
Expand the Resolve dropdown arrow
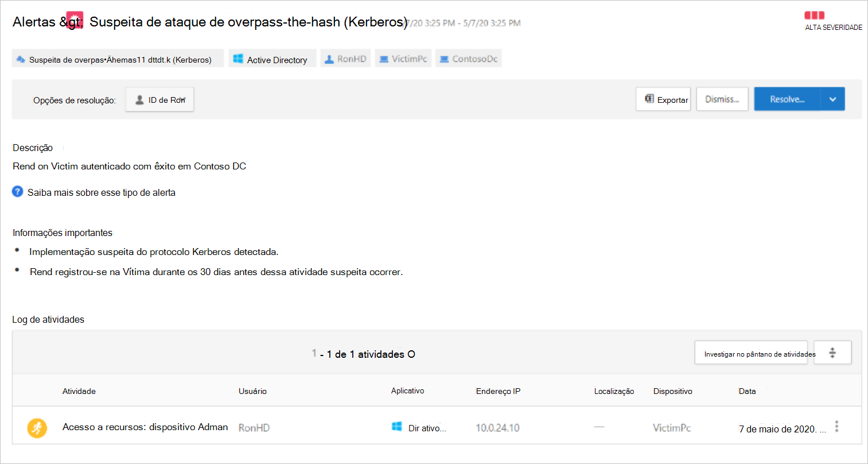point(832,99)
